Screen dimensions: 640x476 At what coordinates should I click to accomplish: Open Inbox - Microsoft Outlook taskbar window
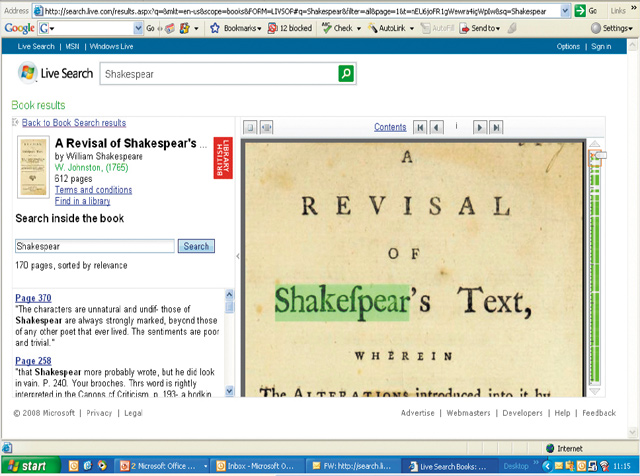[259, 466]
